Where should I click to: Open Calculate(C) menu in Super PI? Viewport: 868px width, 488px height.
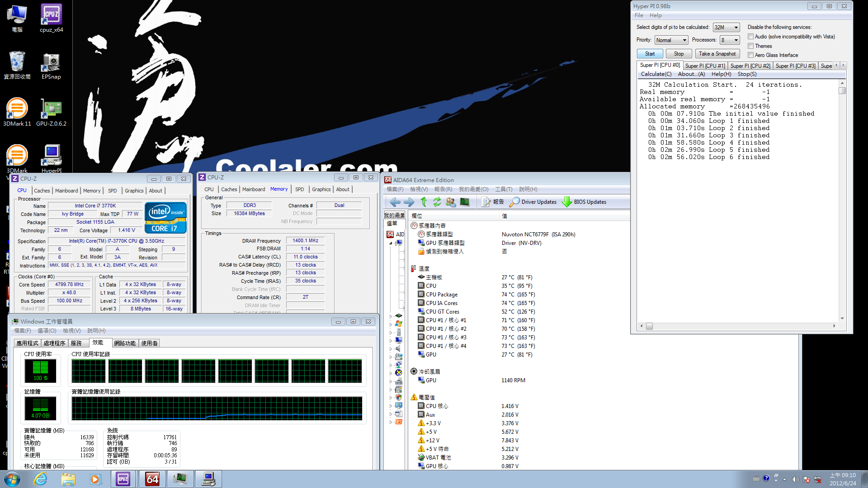coord(656,74)
